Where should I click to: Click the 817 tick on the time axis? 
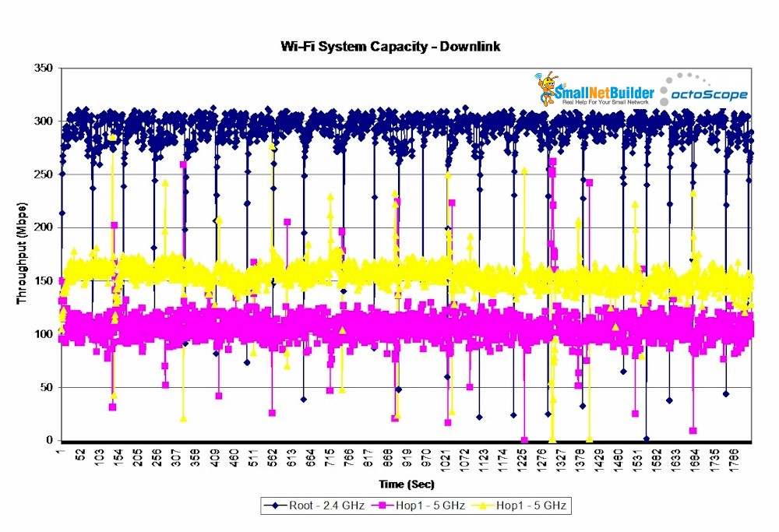click(x=368, y=456)
